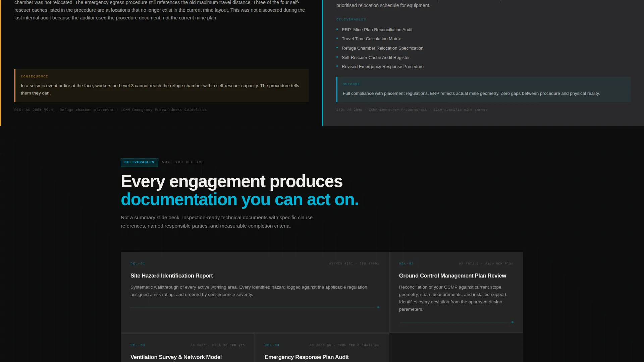
Task: Click the 'AS 2865 · MSHA 30 CFR §75' reference
Action: coord(218,345)
